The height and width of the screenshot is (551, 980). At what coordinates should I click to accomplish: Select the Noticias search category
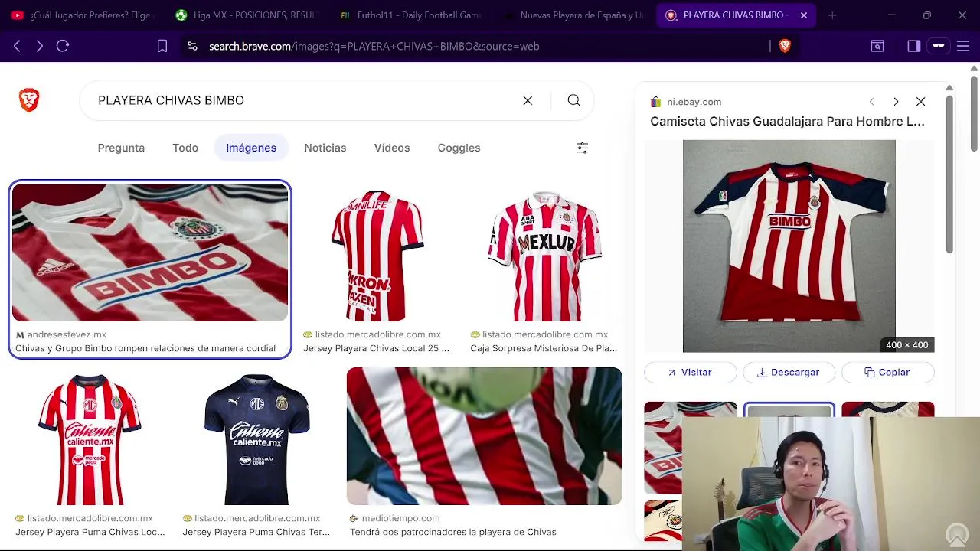pyautogui.click(x=325, y=148)
